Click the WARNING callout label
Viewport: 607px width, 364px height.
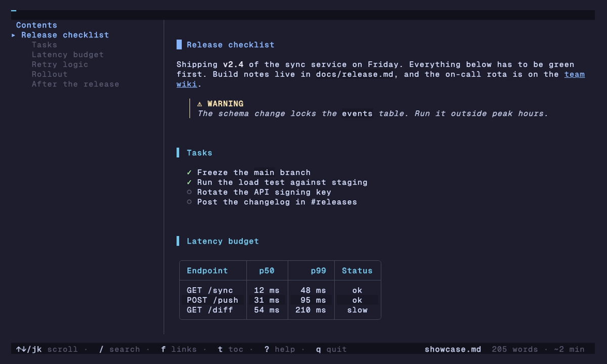(225, 104)
